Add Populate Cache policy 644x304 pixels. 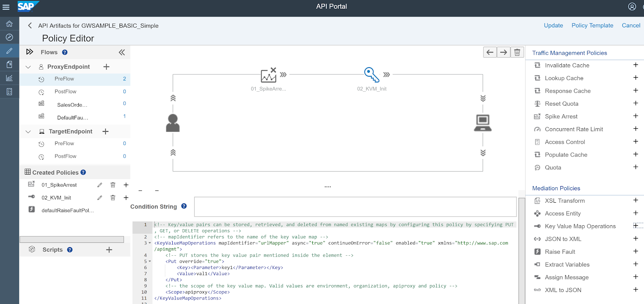coord(636,154)
